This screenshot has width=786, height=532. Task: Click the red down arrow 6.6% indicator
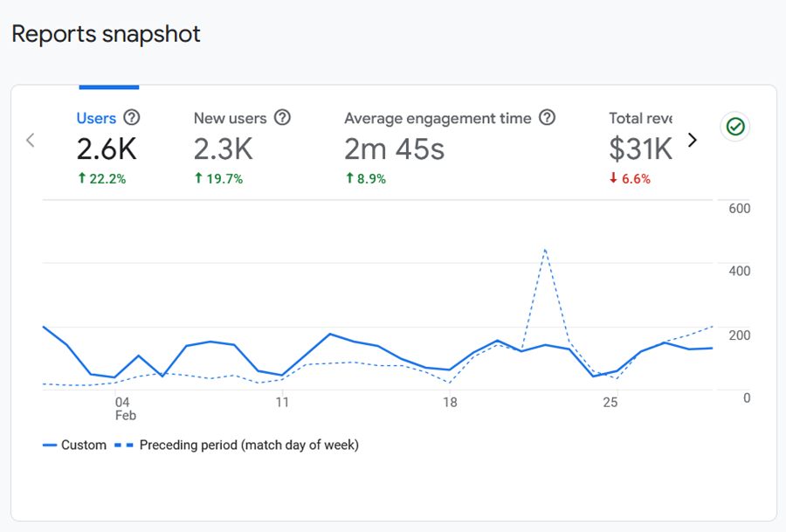click(x=630, y=179)
